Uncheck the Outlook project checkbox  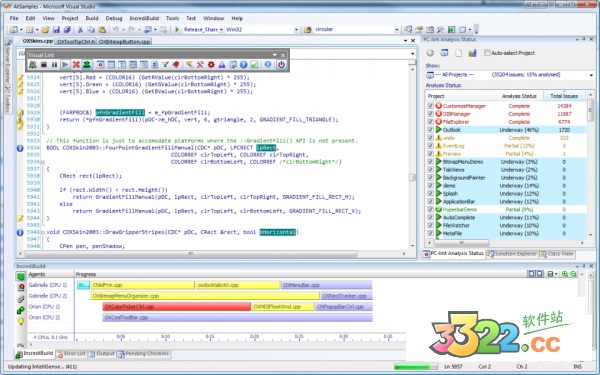point(430,130)
